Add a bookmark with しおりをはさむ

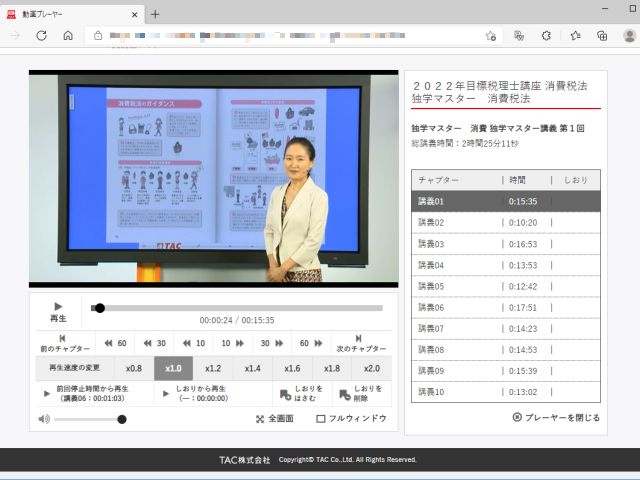300,393
